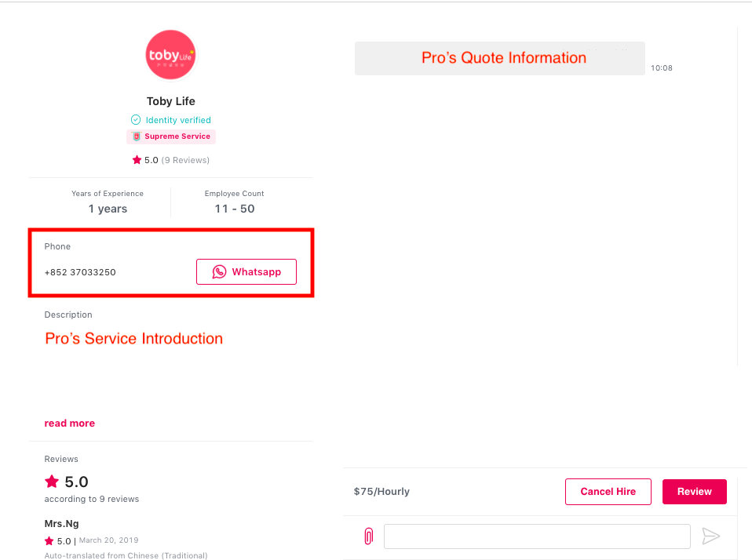Viewport: 752px width, 560px height.
Task: Send the message with the paper plane icon
Action: click(x=710, y=536)
